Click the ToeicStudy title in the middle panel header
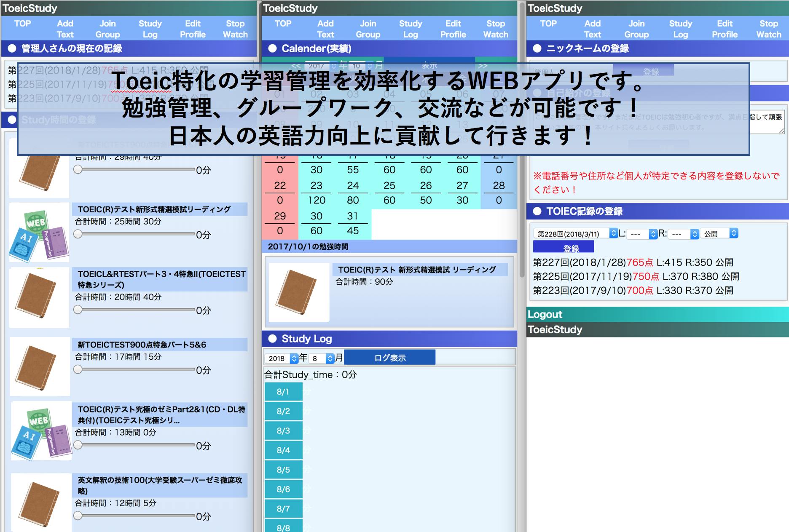 click(x=290, y=8)
